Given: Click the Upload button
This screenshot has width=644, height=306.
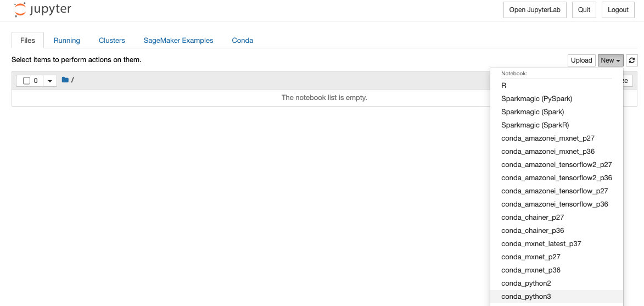Looking at the screenshot, I should coord(581,60).
